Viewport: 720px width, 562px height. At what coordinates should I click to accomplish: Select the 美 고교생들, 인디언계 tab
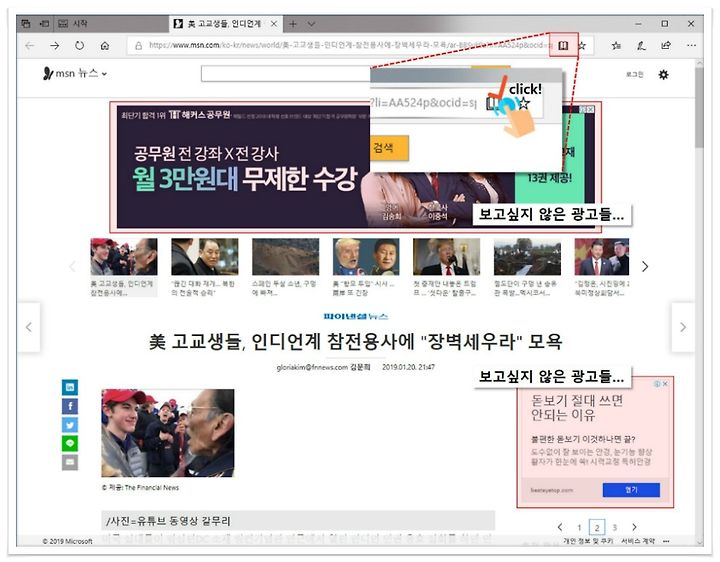pyautogui.click(x=225, y=23)
